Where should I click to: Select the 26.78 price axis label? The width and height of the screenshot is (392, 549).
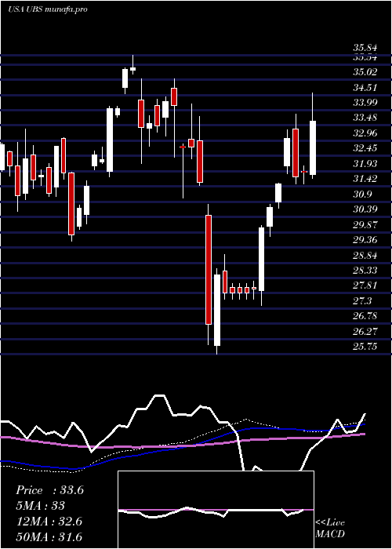point(365,316)
